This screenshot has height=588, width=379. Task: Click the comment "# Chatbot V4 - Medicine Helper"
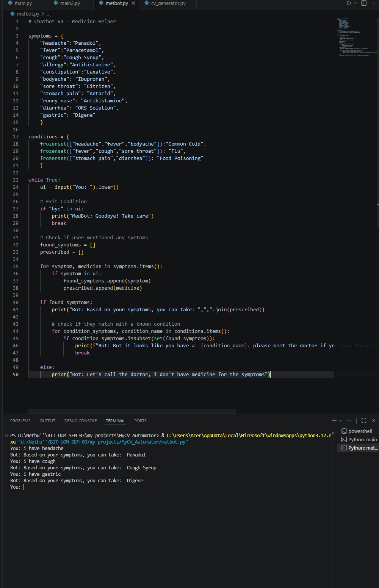(x=72, y=21)
